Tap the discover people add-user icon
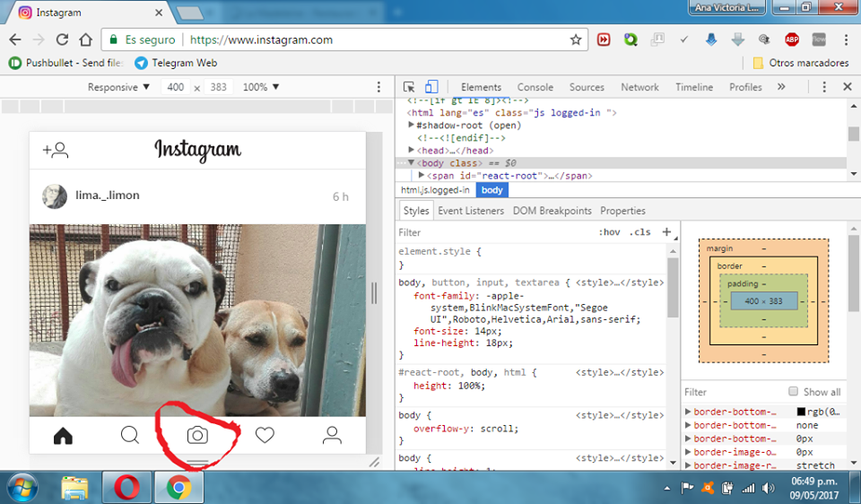The height and width of the screenshot is (504, 861). [x=56, y=150]
